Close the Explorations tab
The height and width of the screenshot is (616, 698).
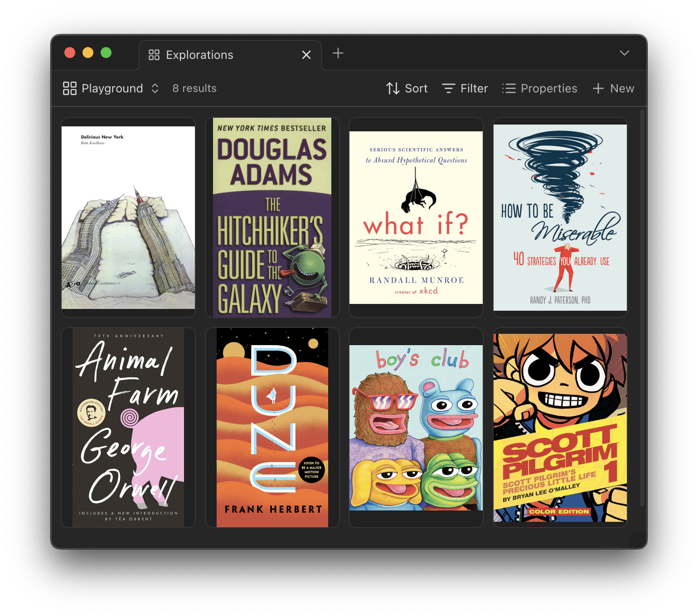point(306,55)
